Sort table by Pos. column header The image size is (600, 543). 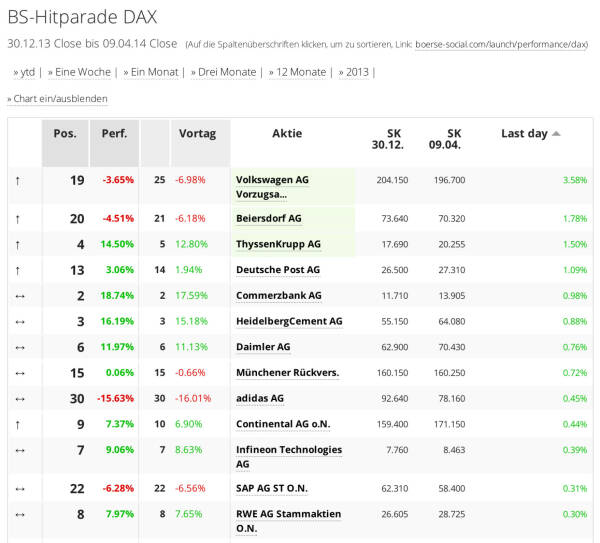pyautogui.click(x=65, y=134)
